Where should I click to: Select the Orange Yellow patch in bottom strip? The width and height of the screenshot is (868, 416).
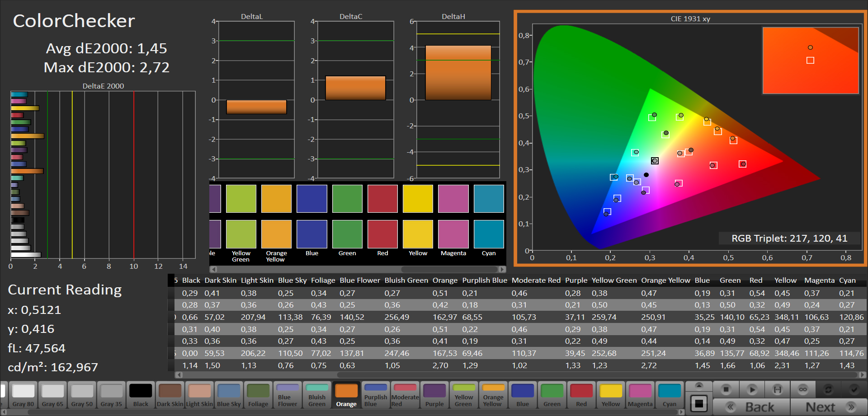click(493, 395)
